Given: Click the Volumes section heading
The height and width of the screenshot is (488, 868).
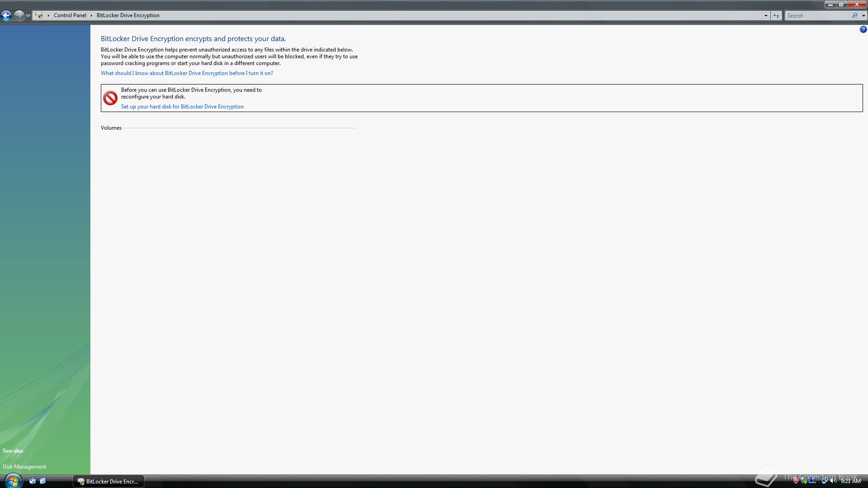Looking at the screenshot, I should click(111, 128).
